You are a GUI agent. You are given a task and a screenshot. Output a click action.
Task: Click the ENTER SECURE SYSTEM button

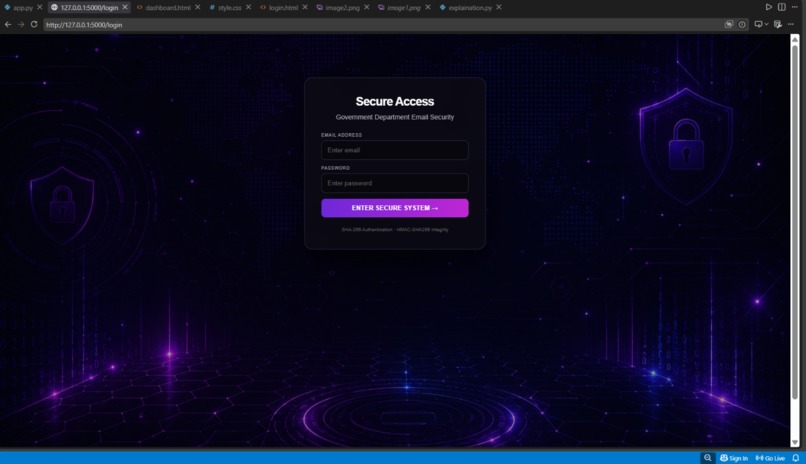point(395,208)
